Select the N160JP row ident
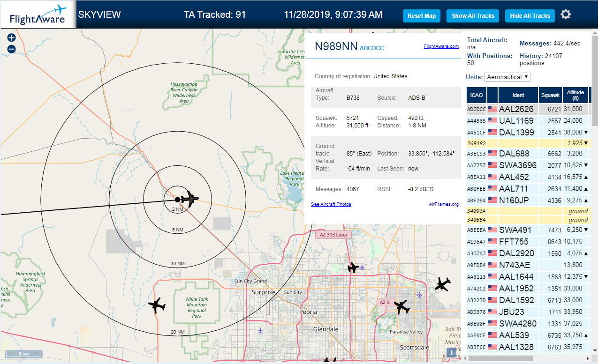The height and width of the screenshot is (364, 598). point(514,201)
